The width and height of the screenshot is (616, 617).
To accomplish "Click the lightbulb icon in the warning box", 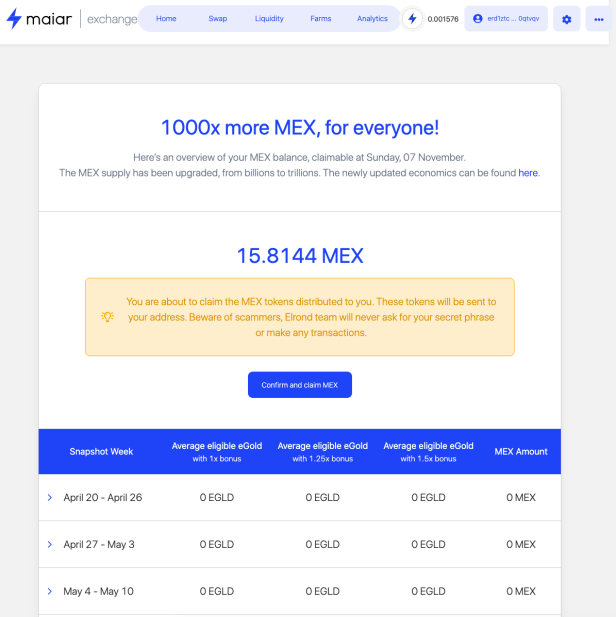I will click(x=107, y=317).
